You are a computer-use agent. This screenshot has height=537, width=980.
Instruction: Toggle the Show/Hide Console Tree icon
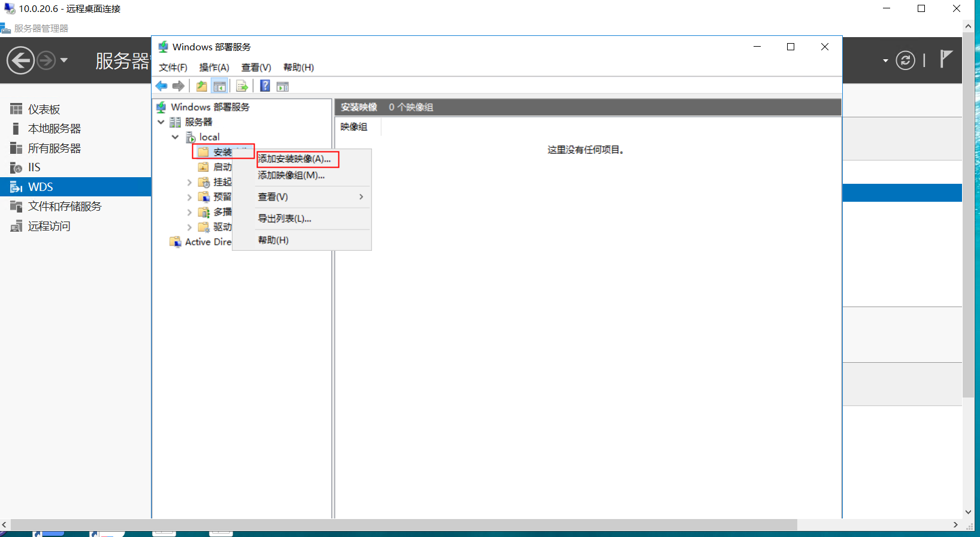220,86
